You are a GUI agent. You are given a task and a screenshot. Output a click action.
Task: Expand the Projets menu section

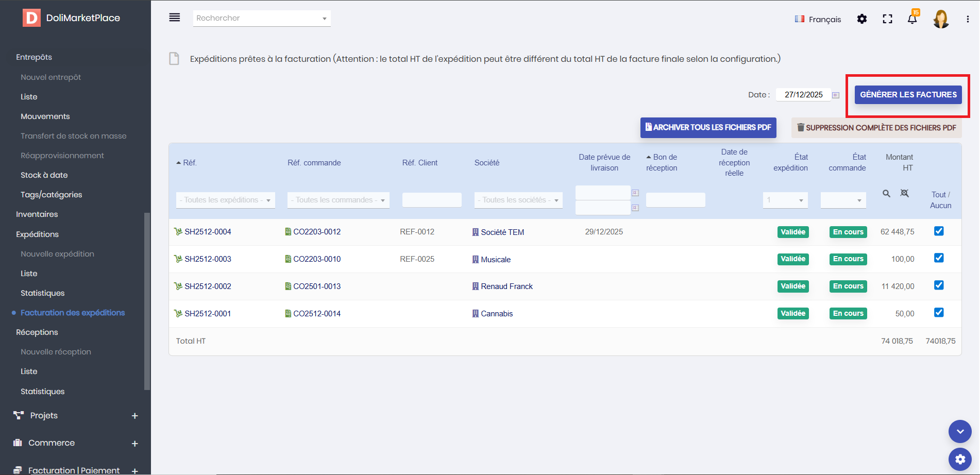point(134,416)
